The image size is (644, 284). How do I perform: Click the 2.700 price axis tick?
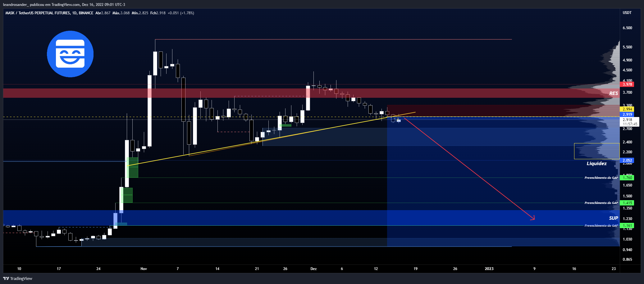click(627, 129)
